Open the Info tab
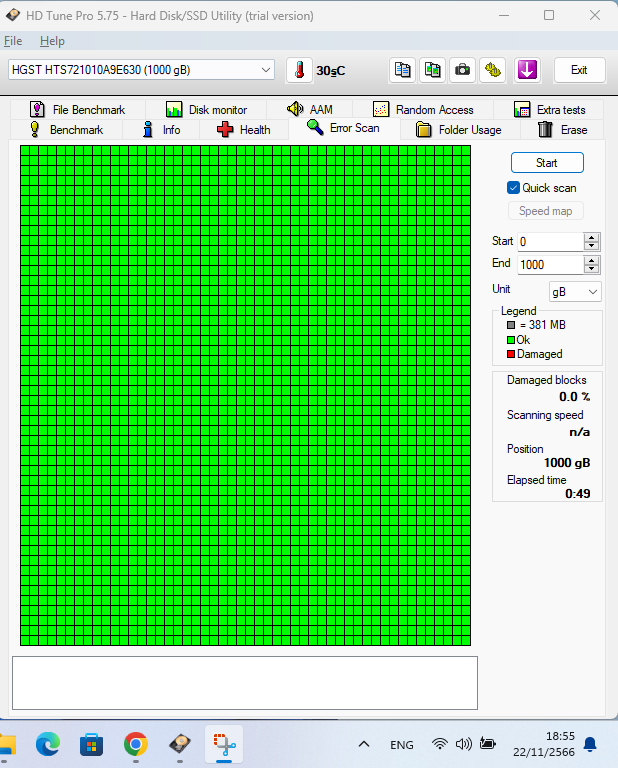This screenshot has width=618, height=768. point(161,130)
